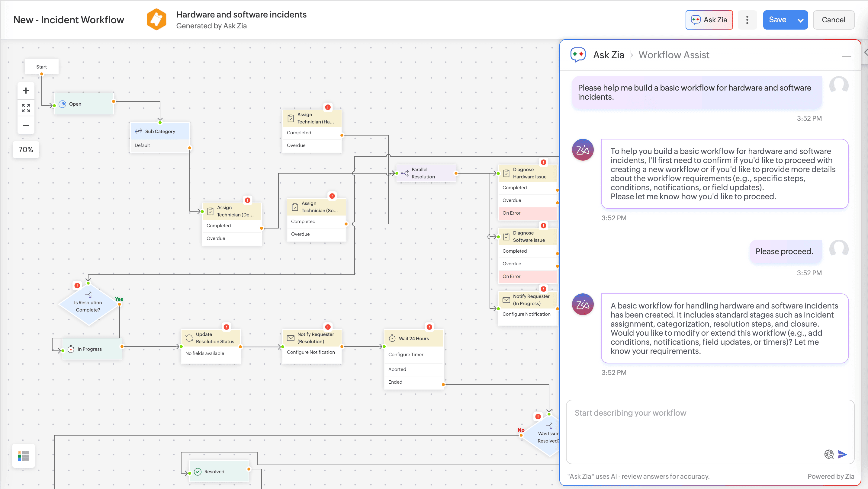Click the Ended row of Wait 24 Hours

coord(413,382)
